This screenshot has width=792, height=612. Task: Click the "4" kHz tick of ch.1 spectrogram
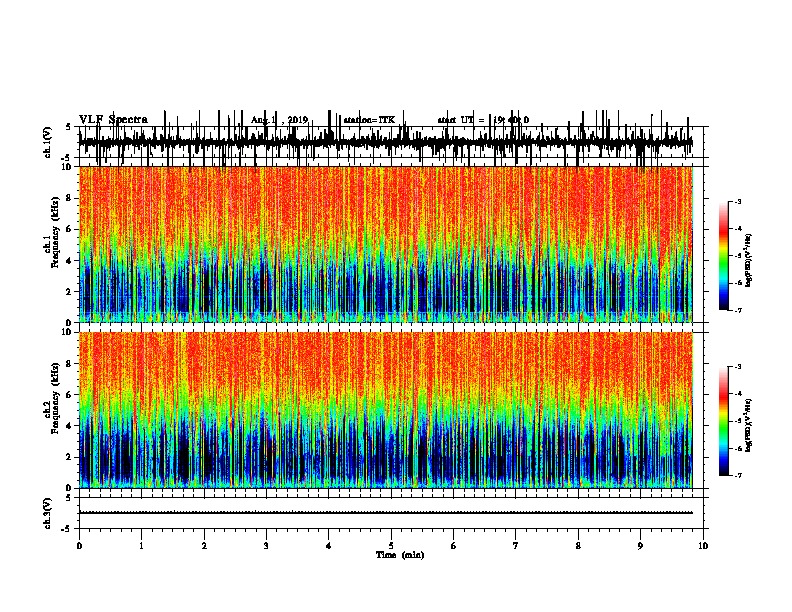tap(69, 261)
